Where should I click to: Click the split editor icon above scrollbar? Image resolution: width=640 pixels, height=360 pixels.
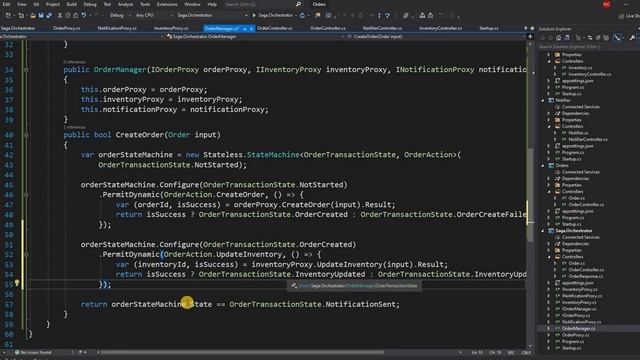click(530, 36)
